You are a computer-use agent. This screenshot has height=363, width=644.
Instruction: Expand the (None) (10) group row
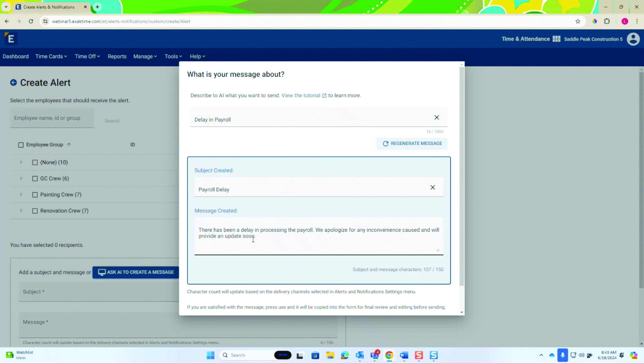pos(21,162)
